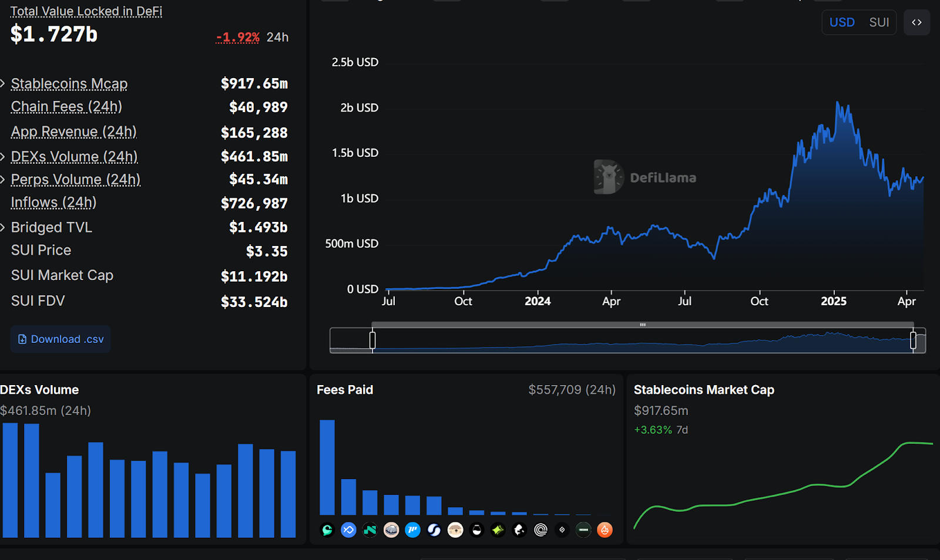Image resolution: width=940 pixels, height=560 pixels.
Task: Click the right handle of chart range slider
Action: [x=913, y=340]
